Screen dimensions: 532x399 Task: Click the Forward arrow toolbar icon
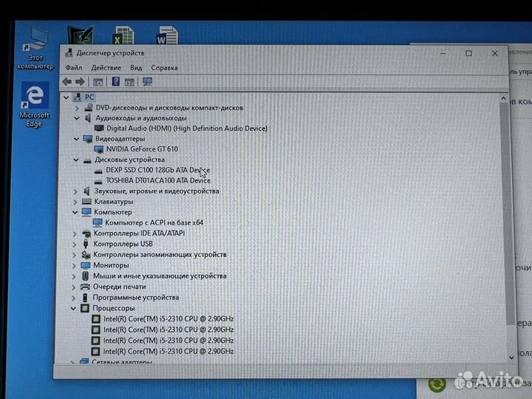80,81
